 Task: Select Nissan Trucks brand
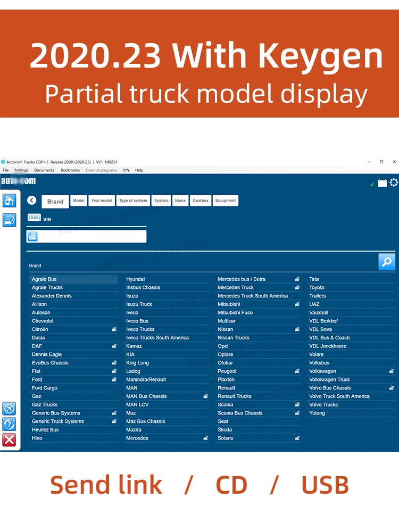[x=258, y=338]
